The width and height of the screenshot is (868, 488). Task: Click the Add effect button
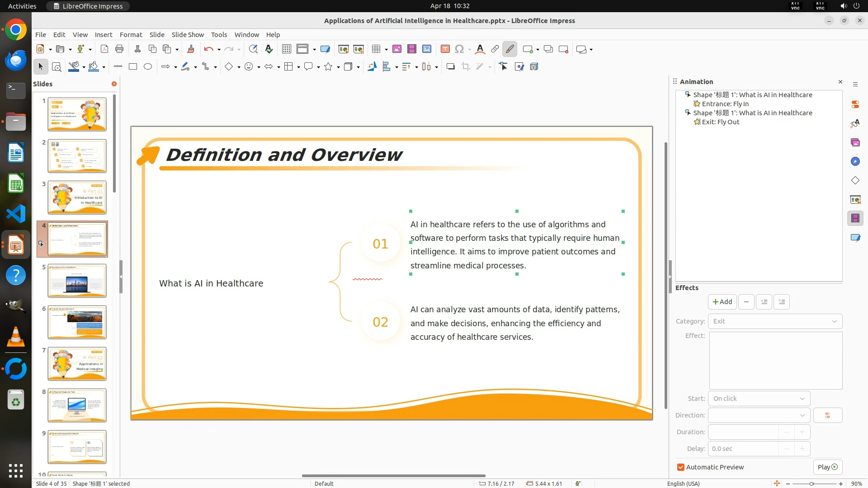[x=722, y=302]
